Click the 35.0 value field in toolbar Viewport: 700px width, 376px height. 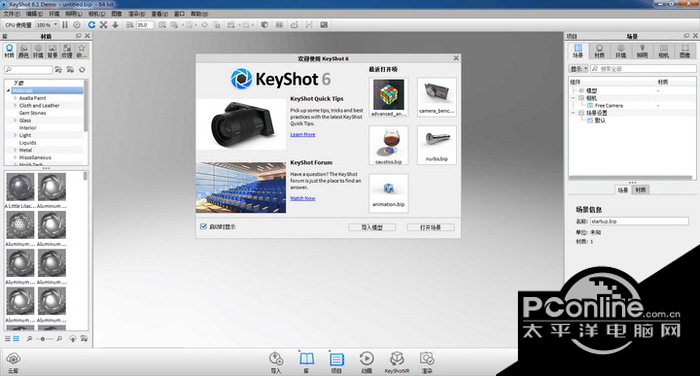point(145,25)
